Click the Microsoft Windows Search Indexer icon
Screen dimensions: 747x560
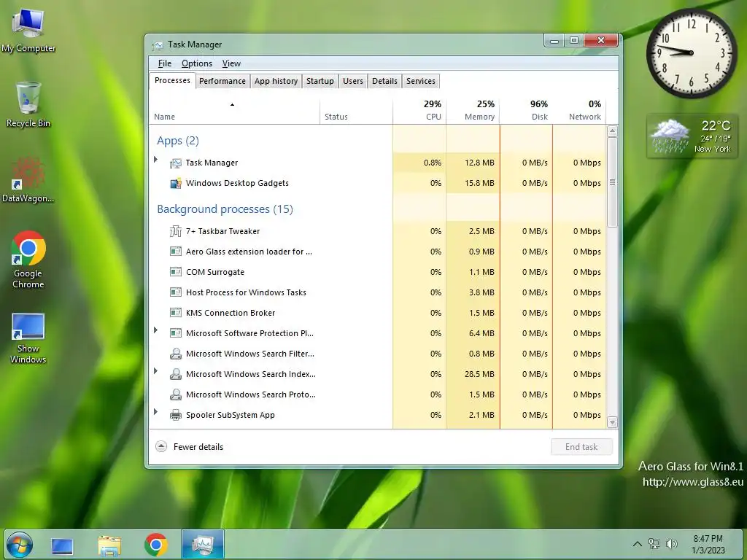point(176,374)
